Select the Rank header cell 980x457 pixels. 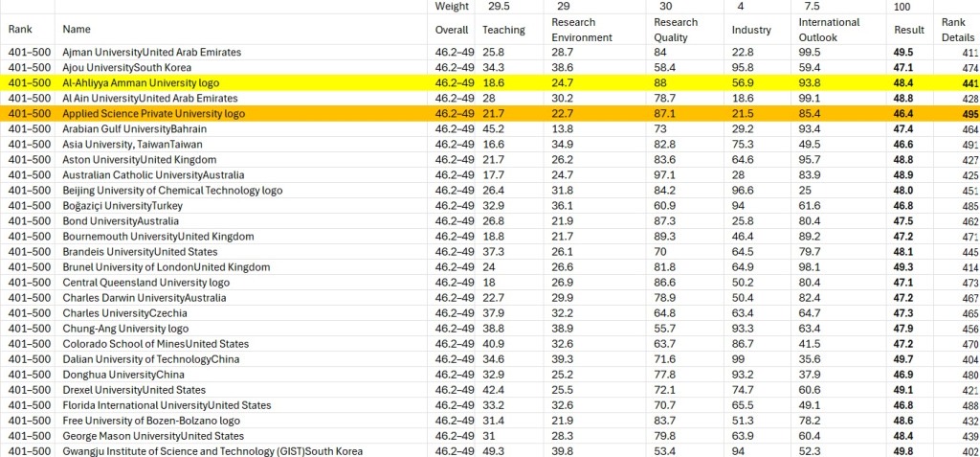click(20, 30)
